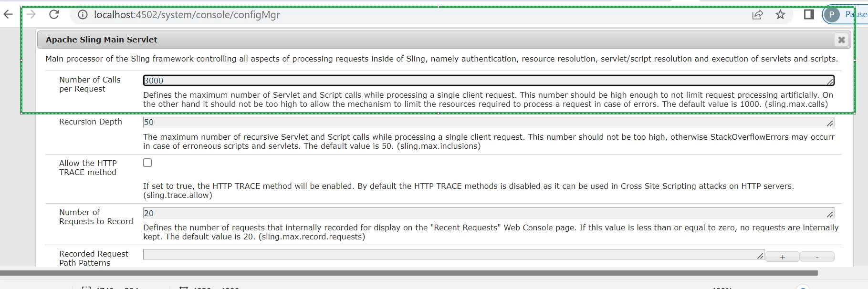Remove Recorded Request Path Pattern with minus

(817, 257)
